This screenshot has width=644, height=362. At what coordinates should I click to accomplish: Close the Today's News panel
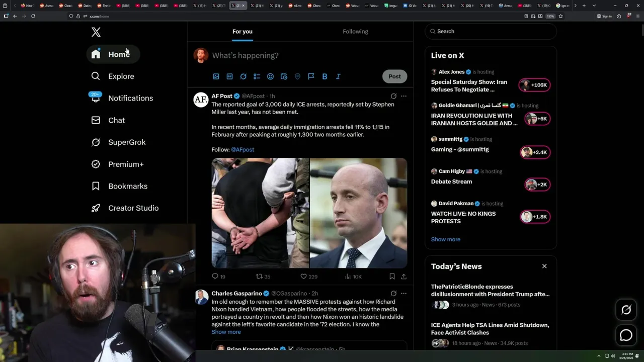pyautogui.click(x=544, y=266)
